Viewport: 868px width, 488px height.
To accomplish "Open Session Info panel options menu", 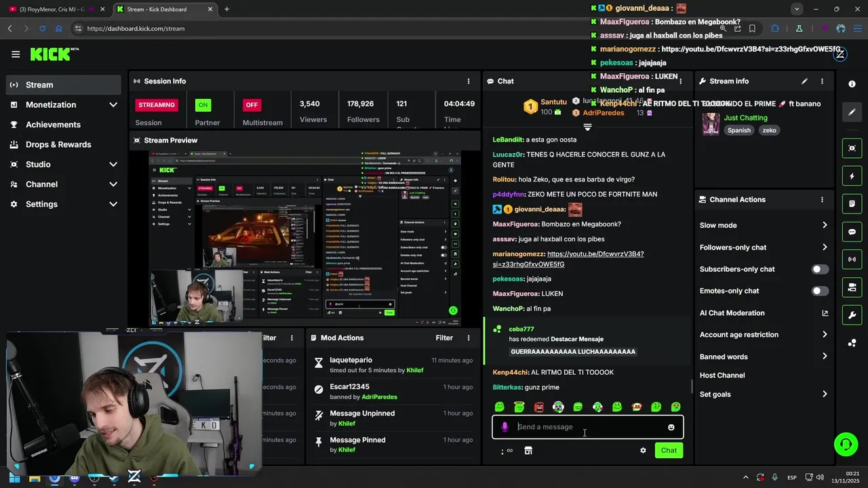I will (x=468, y=81).
